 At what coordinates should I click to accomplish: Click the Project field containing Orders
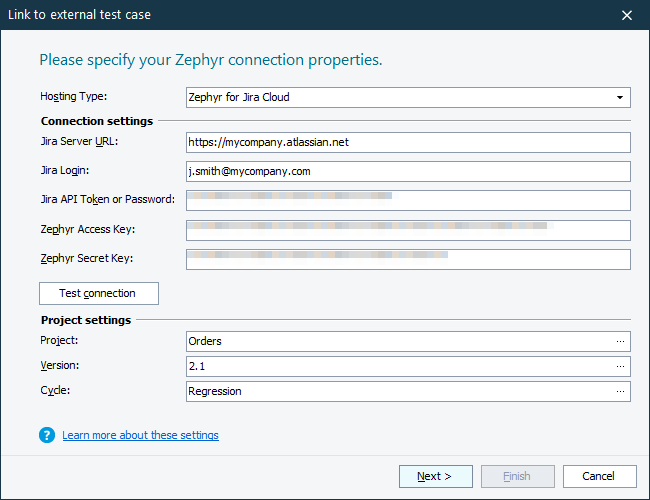pyautogui.click(x=398, y=341)
